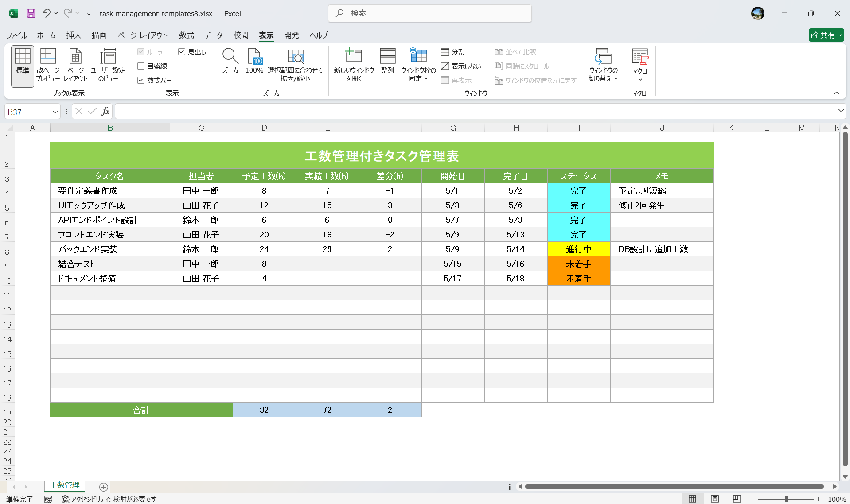Switch to the 挿入 tab

(74, 35)
